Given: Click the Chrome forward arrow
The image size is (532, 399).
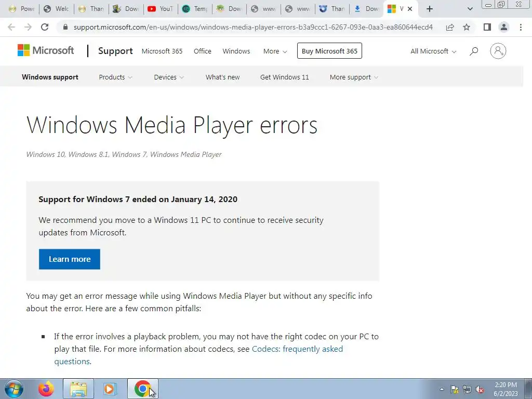Looking at the screenshot, I should 28,27.
